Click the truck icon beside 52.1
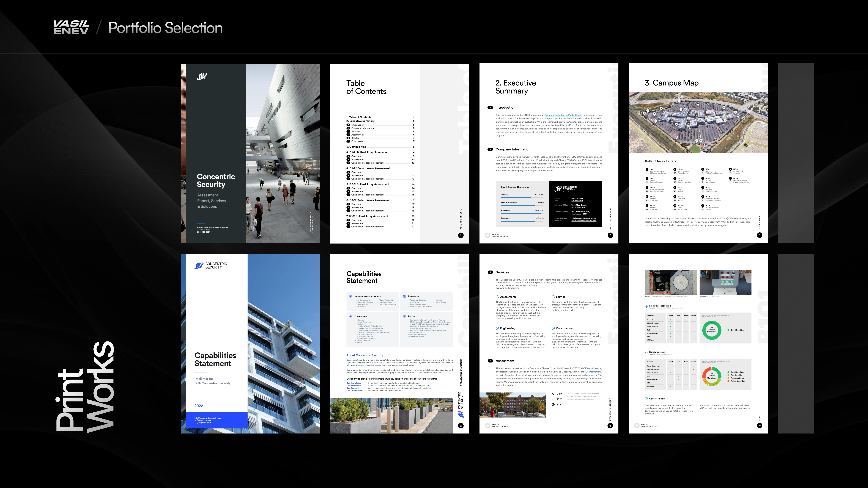Image resolution: width=868 pixels, height=488 pixels. click(553, 404)
